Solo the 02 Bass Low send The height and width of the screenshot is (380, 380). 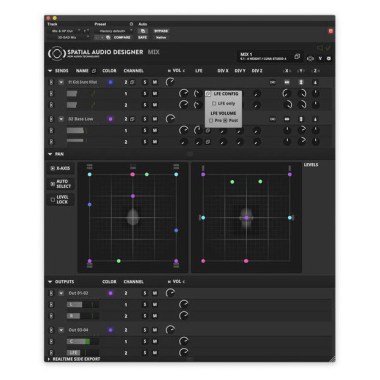coord(145,119)
